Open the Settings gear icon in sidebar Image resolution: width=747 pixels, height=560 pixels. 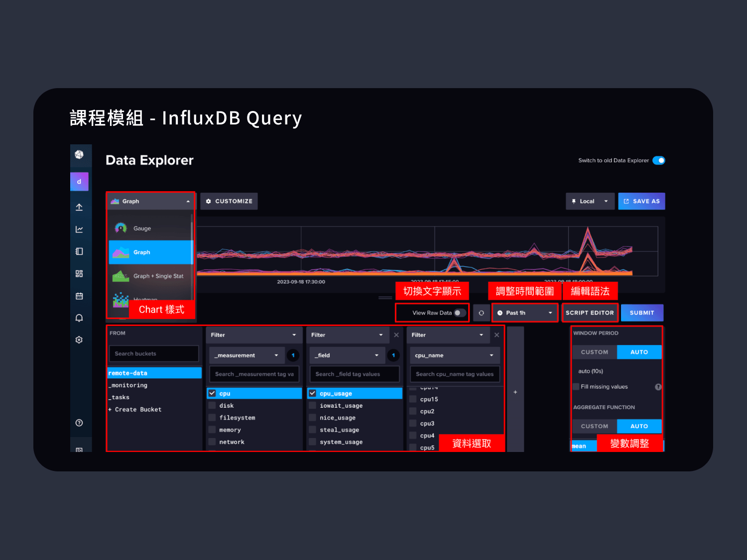[x=79, y=340]
